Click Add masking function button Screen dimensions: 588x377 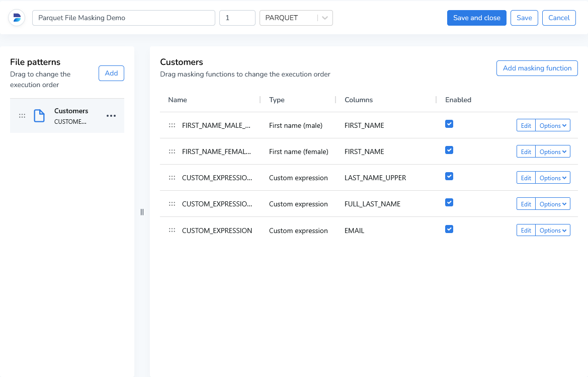tap(537, 68)
